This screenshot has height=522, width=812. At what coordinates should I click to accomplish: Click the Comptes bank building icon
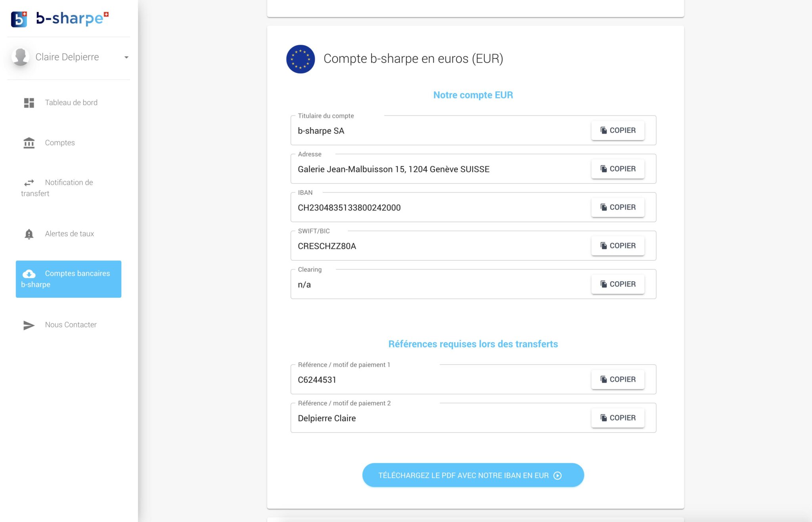(29, 143)
